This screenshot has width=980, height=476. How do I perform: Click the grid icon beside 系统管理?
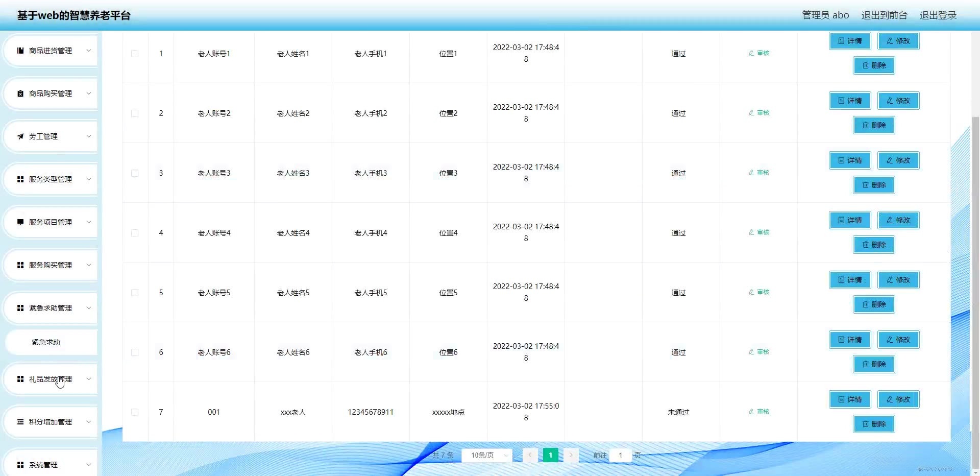pyautogui.click(x=20, y=465)
